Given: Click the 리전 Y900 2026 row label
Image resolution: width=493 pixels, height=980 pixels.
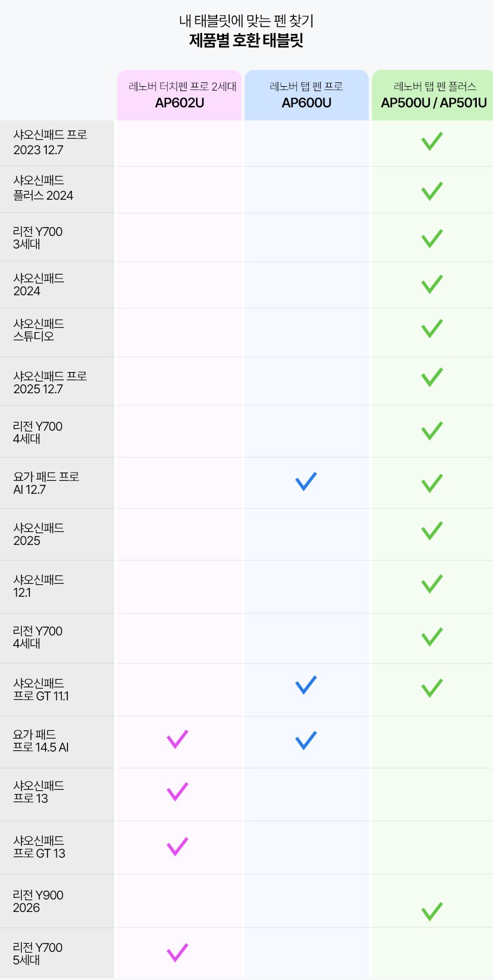Looking at the screenshot, I should coord(38,901).
